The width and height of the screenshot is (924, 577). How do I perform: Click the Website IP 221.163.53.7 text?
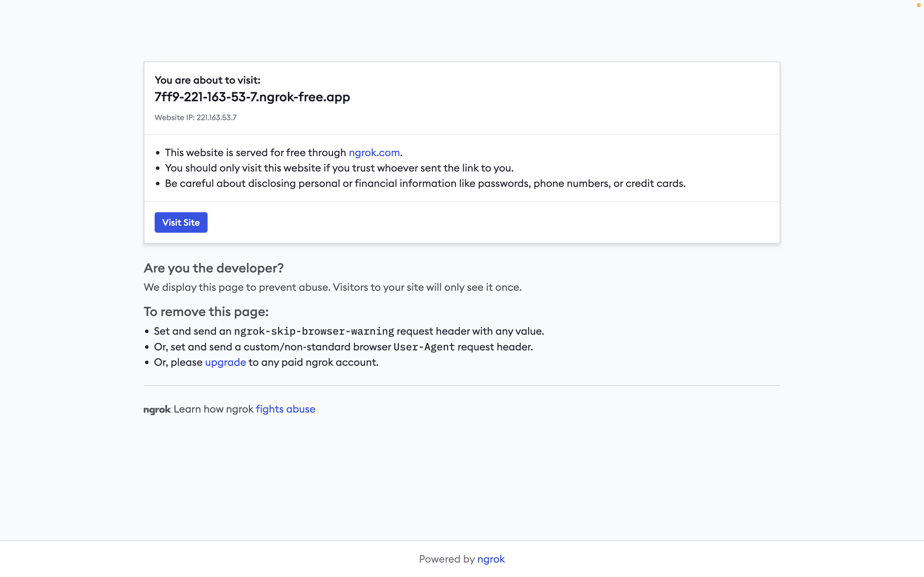pos(195,118)
